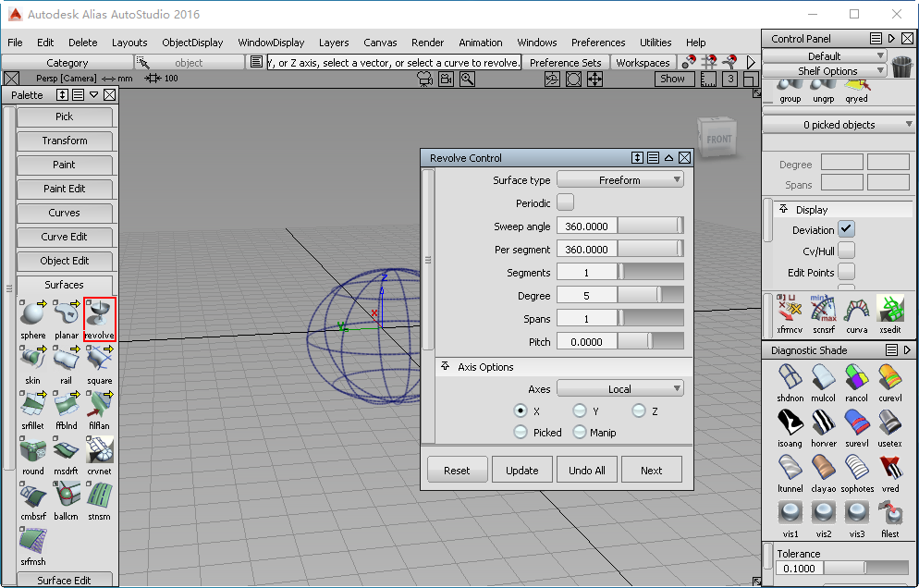Open the Animation menu

pyautogui.click(x=480, y=43)
